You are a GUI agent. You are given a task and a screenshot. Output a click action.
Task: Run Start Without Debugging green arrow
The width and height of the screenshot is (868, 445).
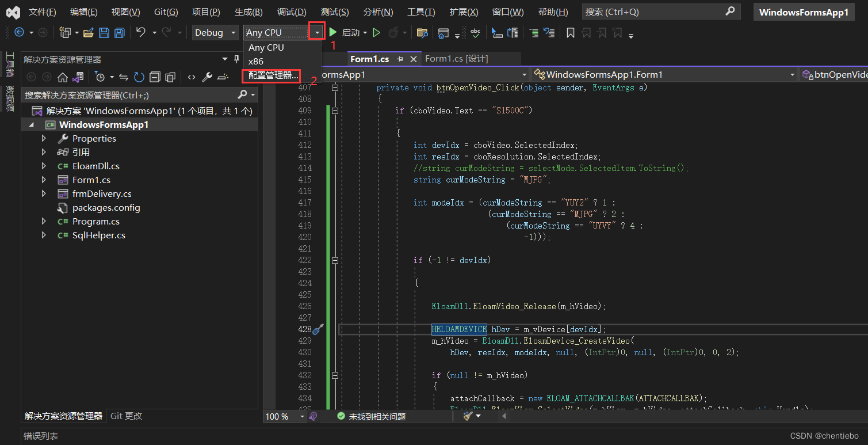[x=376, y=32]
